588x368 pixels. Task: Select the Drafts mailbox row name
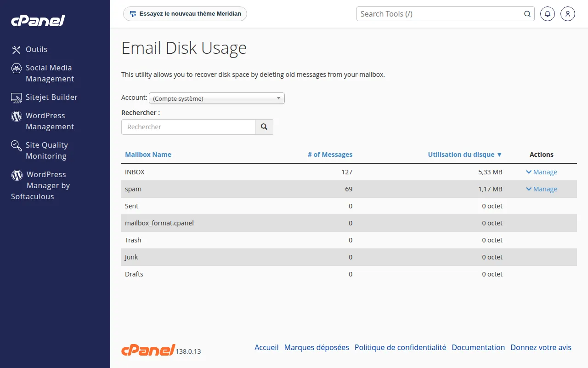[x=134, y=274]
